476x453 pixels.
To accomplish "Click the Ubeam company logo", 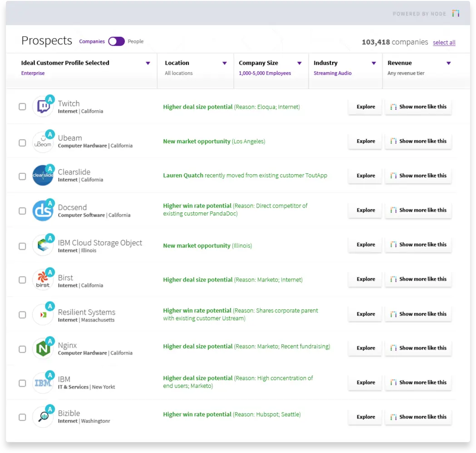I will coord(43,142).
